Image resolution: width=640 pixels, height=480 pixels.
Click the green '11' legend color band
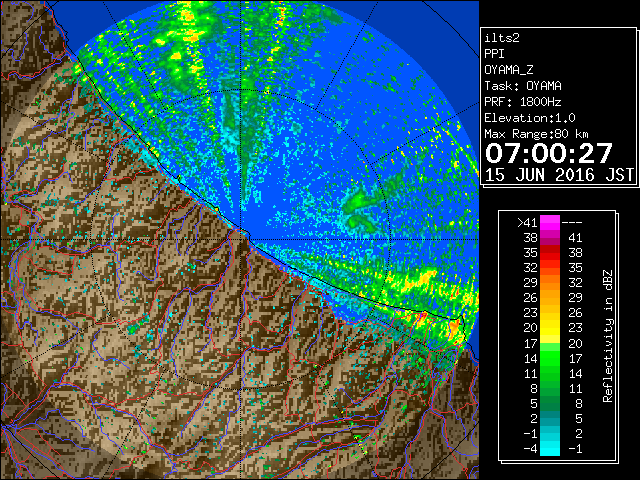[550, 373]
